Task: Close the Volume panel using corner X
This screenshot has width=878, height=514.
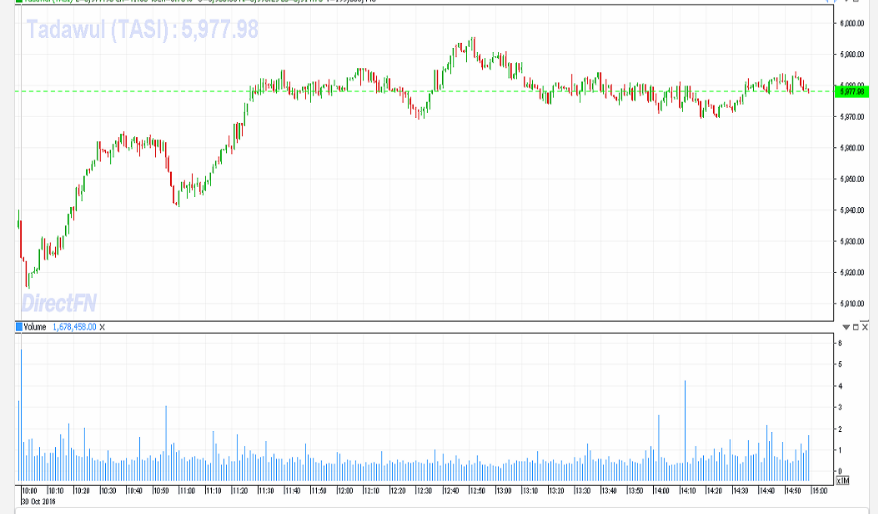Action: coord(865,327)
